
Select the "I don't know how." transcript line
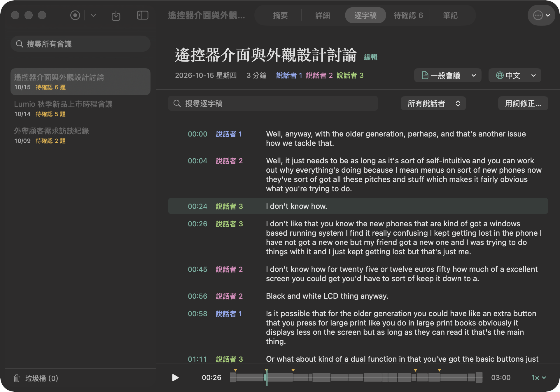pyautogui.click(x=358, y=206)
